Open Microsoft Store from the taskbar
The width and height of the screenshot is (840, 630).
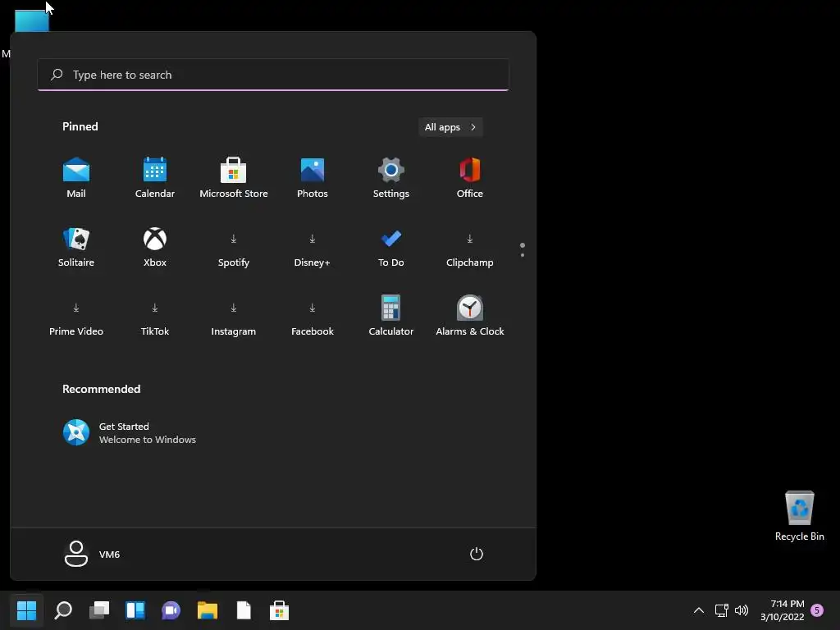(x=279, y=609)
